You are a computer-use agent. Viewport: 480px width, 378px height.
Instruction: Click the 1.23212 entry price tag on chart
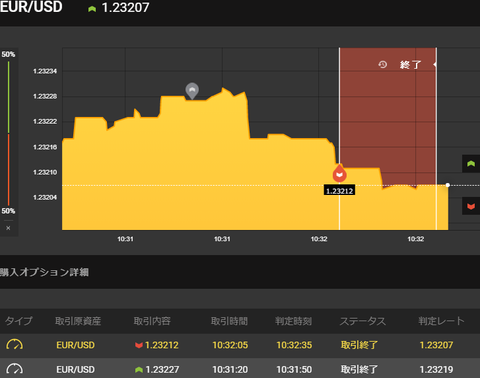pos(339,191)
